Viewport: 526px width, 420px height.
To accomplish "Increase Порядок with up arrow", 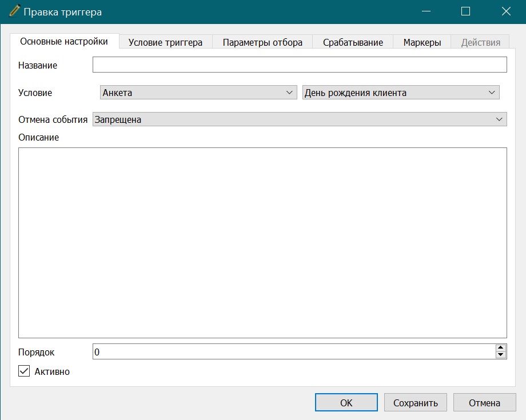I will pyautogui.click(x=500, y=348).
